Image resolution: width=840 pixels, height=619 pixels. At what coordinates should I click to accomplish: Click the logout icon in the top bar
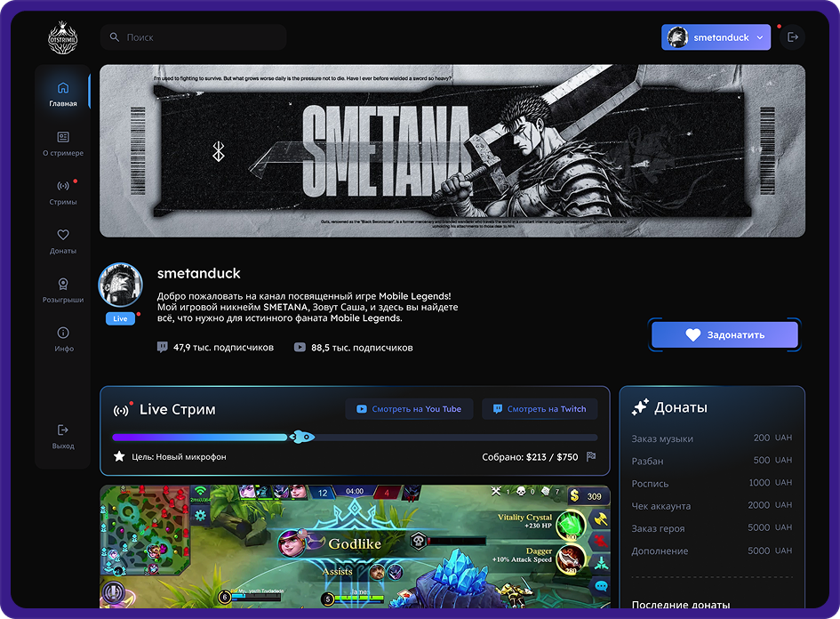(792, 37)
